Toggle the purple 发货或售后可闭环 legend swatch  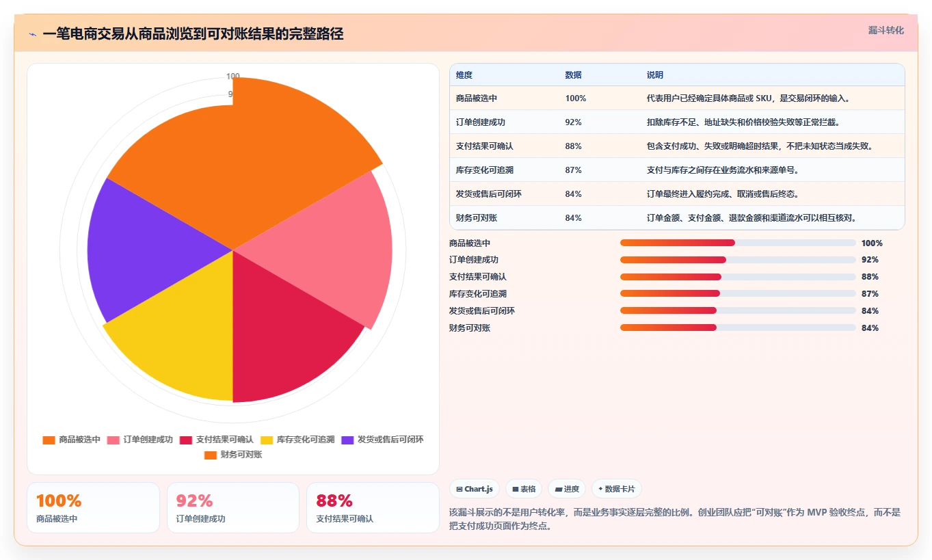[347, 440]
